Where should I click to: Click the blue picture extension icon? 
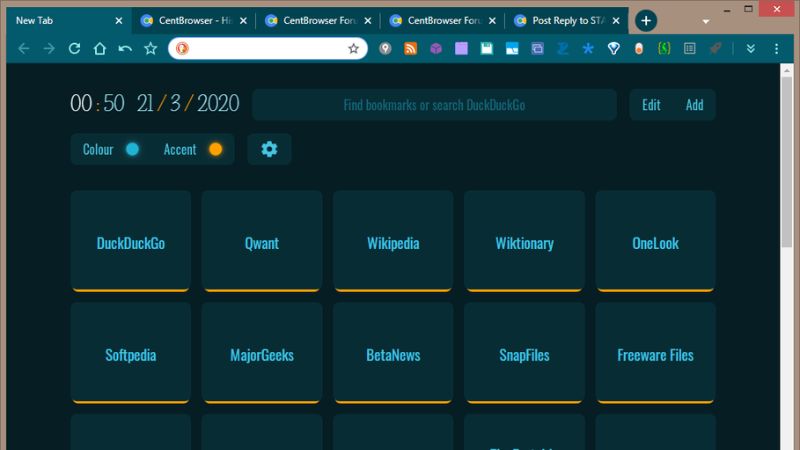512,48
